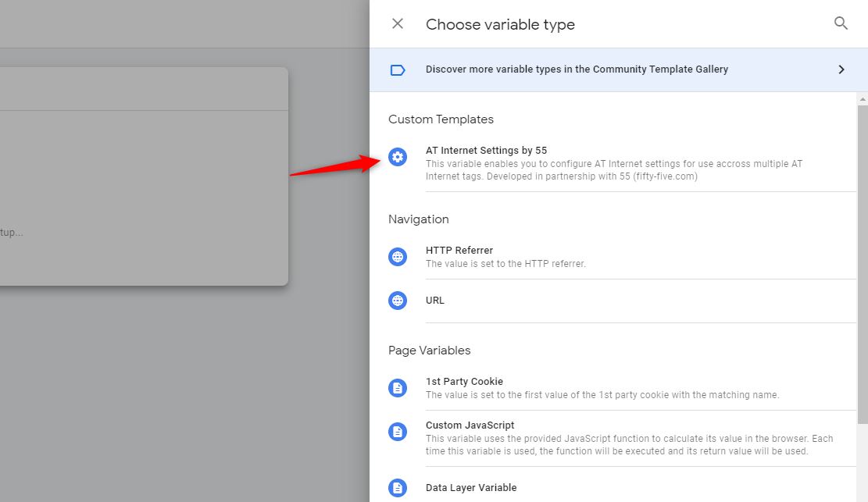Image resolution: width=868 pixels, height=502 pixels.
Task: Click the document icon for 1st Party Cookie
Action: point(398,388)
